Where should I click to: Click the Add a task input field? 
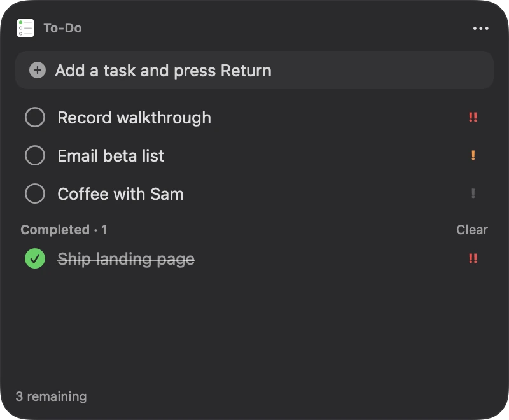tap(254, 70)
